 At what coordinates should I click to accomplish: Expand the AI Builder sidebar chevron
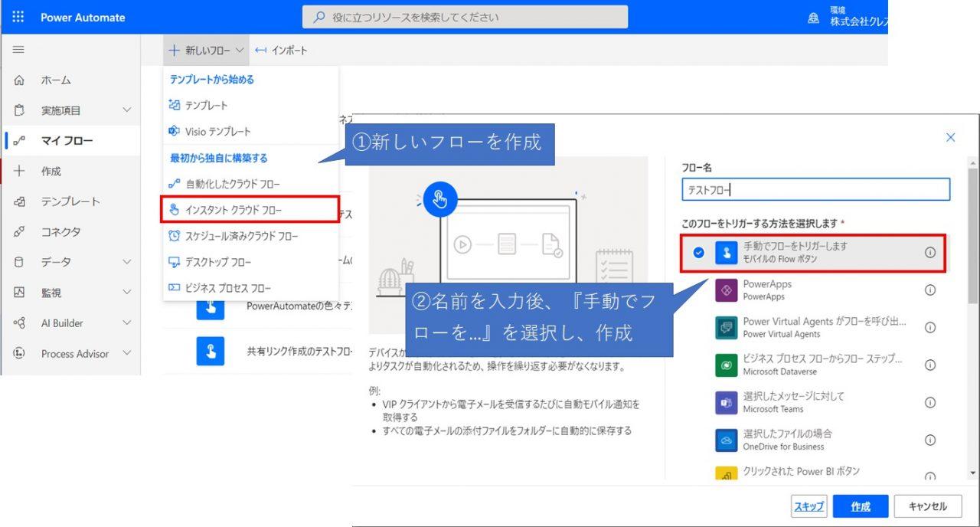coord(127,323)
